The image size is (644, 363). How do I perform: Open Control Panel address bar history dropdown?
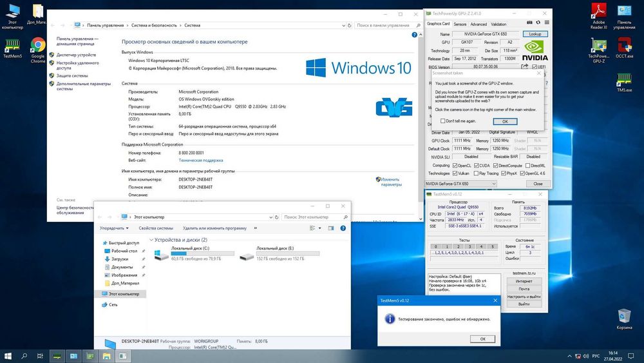click(343, 26)
